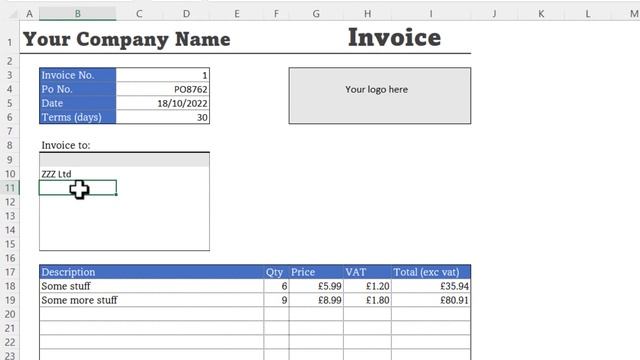Select the quantity 9 cell
The height and width of the screenshot is (360, 640).
click(276, 300)
